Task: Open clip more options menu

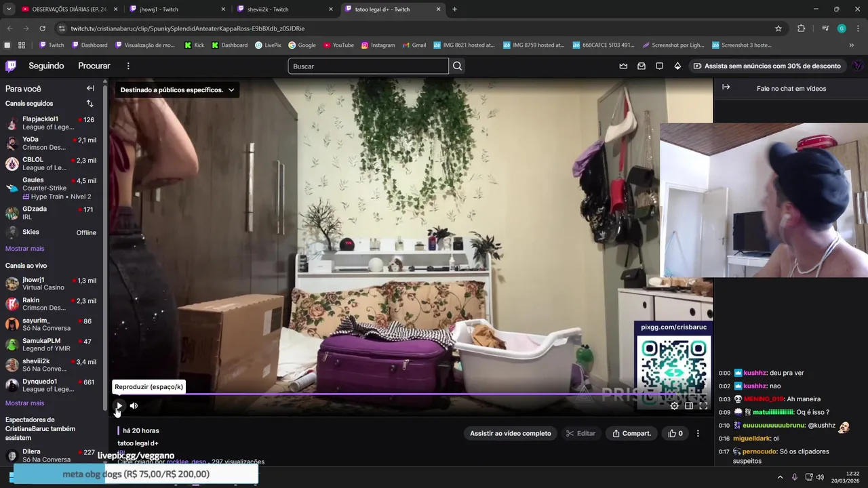Action: click(x=698, y=433)
